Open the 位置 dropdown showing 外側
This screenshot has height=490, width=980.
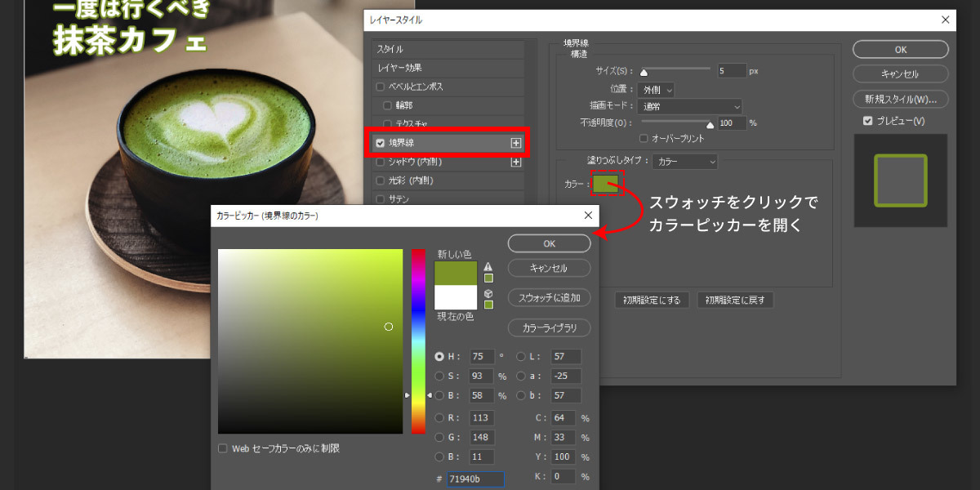pos(656,89)
